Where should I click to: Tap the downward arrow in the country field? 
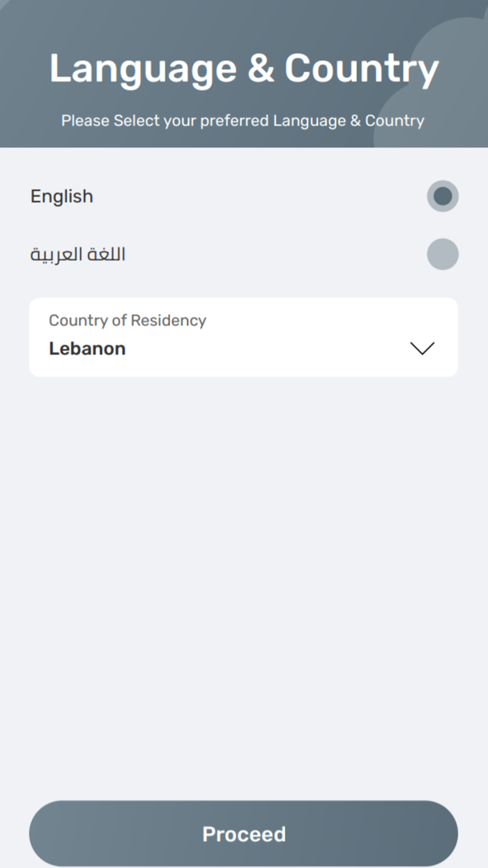[422, 348]
